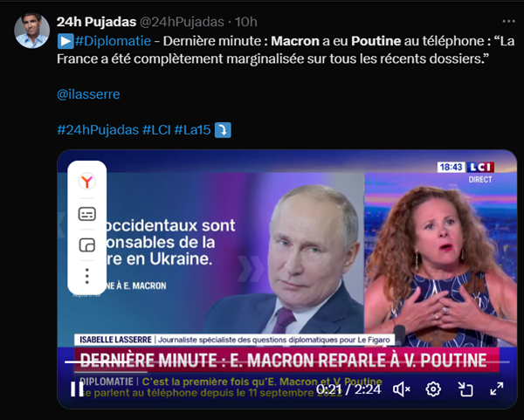The image size is (524, 420).
Task: Unmute the video sound
Action: tap(402, 389)
